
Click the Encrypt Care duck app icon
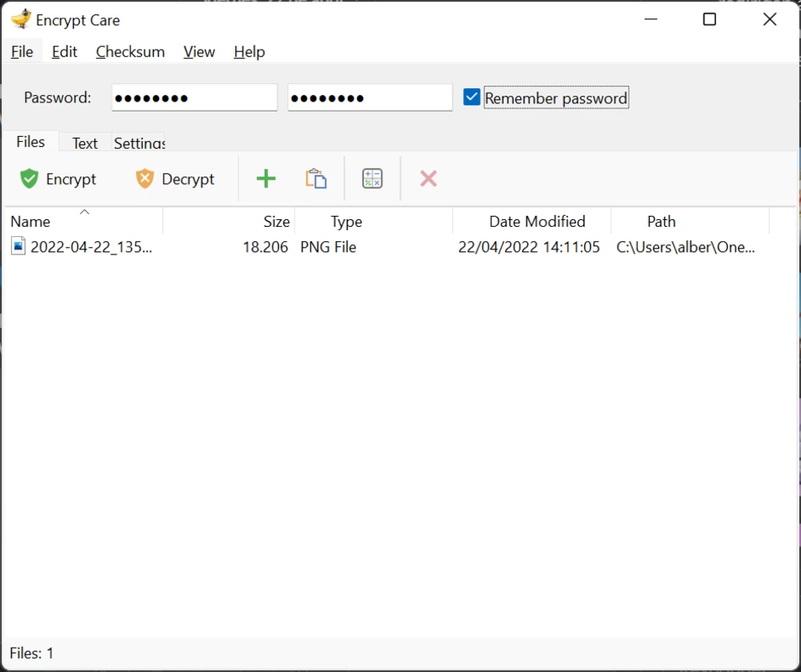(21, 19)
